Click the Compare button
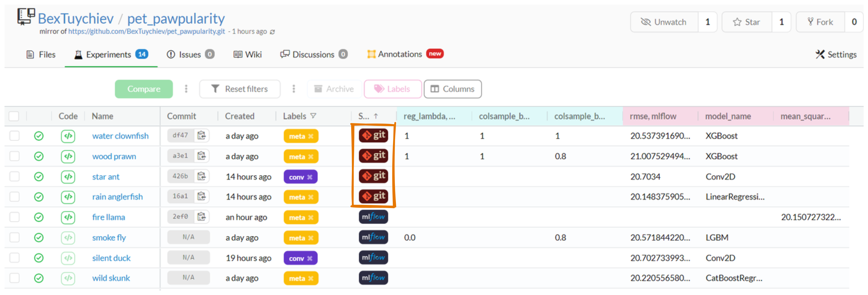The image size is (868, 295). 144,89
